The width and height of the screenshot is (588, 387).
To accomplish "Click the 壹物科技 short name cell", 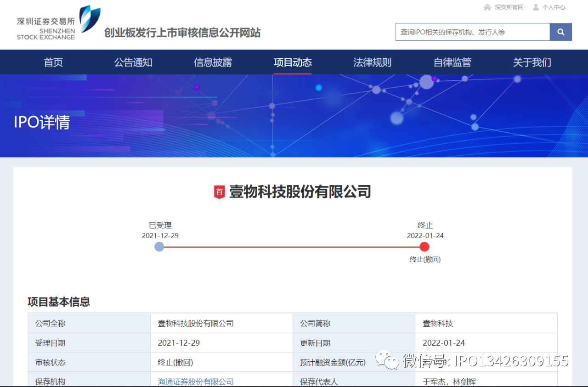I will coord(438,324).
